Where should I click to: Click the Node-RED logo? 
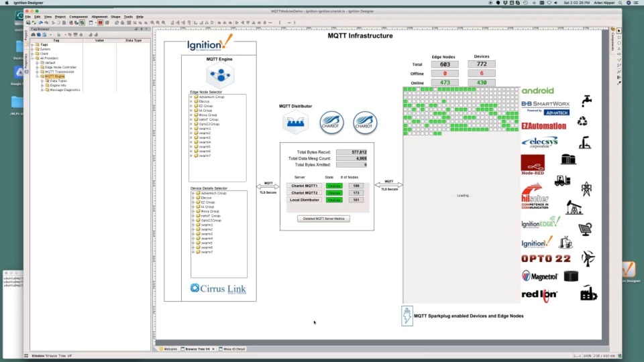[533, 164]
